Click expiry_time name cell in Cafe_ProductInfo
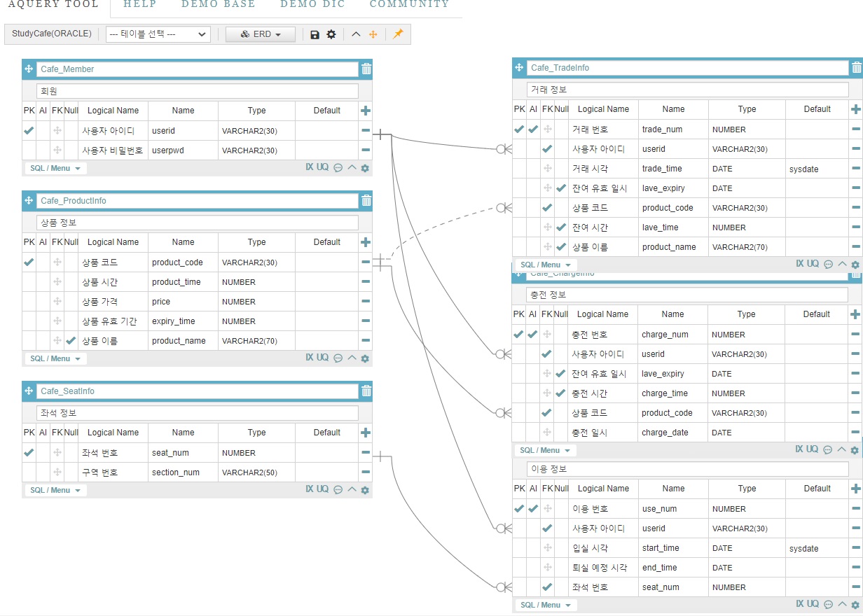 [183, 321]
